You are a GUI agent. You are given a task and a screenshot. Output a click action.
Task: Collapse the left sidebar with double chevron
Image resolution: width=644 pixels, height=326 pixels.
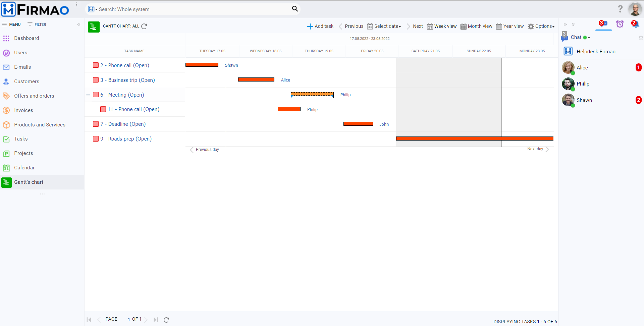79,24
